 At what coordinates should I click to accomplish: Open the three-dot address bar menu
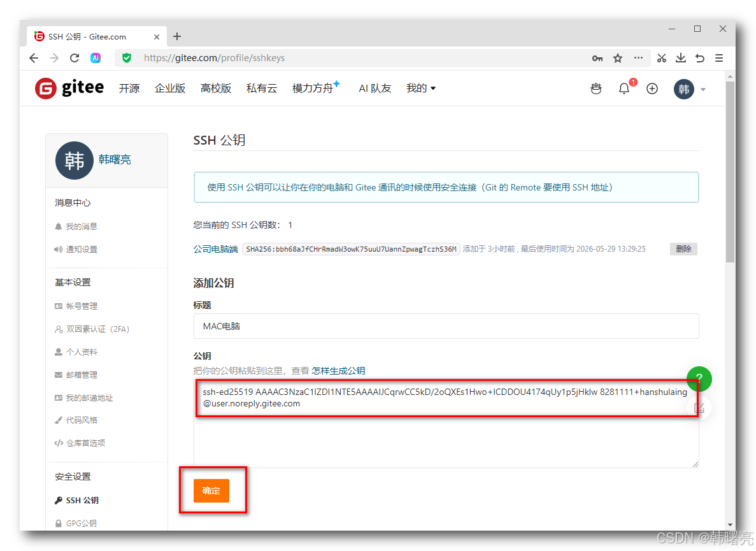638,58
